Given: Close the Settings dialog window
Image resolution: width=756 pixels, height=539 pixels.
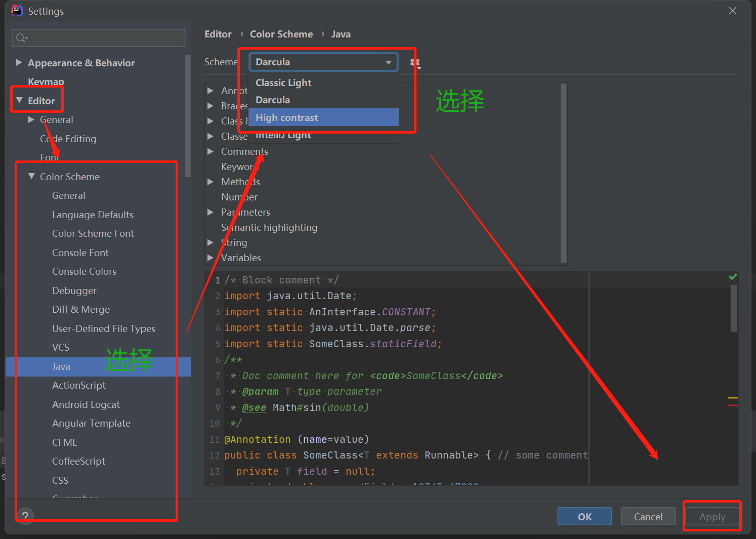Looking at the screenshot, I should pyautogui.click(x=732, y=11).
